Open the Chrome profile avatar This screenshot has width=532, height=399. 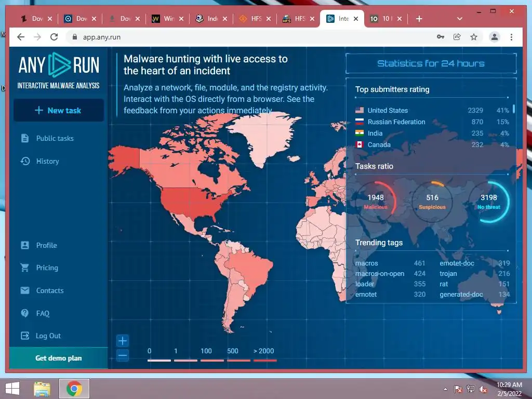tap(495, 37)
